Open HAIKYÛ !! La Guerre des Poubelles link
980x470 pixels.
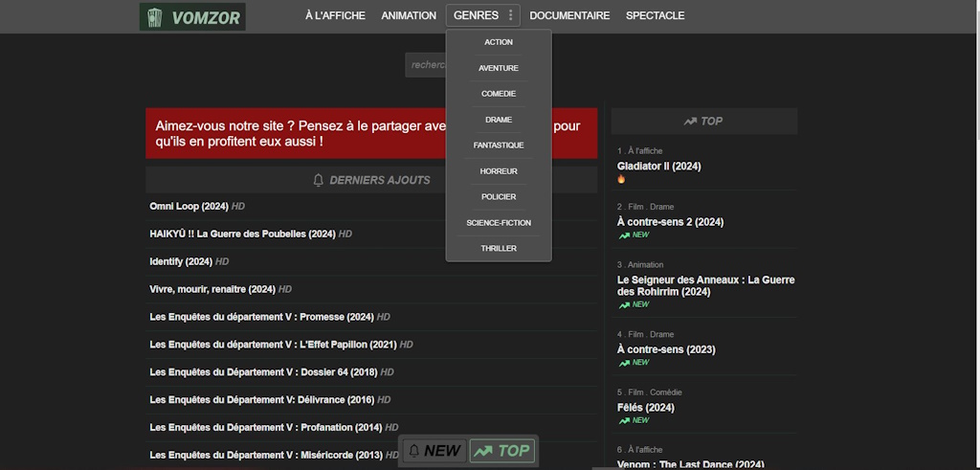click(x=242, y=234)
